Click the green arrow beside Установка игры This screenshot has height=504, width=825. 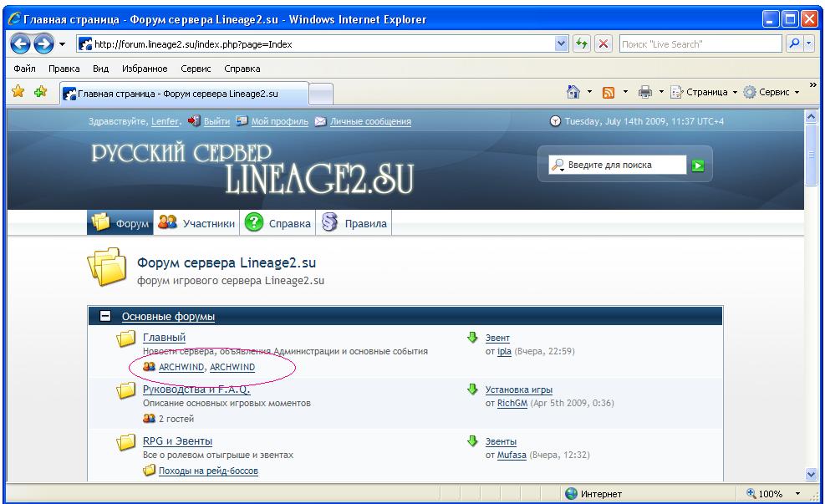click(x=472, y=389)
